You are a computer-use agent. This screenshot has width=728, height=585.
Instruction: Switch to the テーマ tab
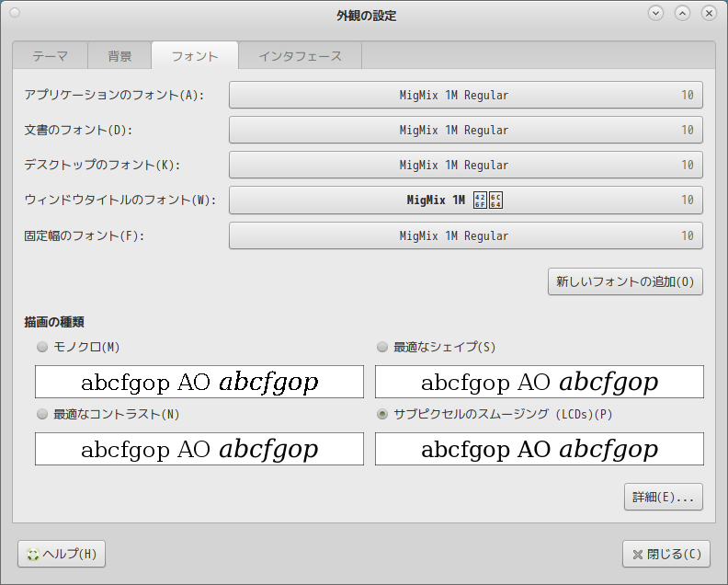(51, 56)
